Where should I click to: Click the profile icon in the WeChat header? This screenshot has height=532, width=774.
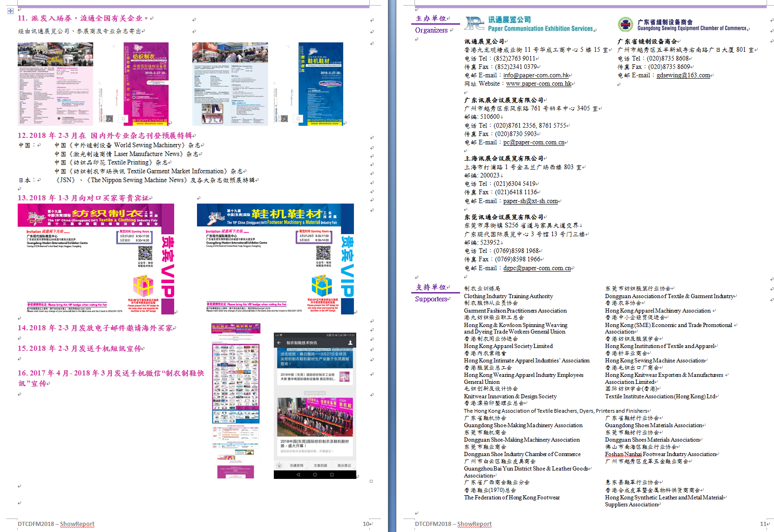pos(350,343)
